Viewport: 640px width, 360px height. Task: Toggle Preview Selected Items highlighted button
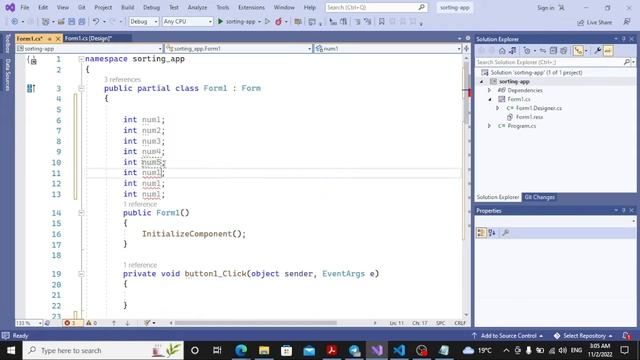click(x=608, y=51)
